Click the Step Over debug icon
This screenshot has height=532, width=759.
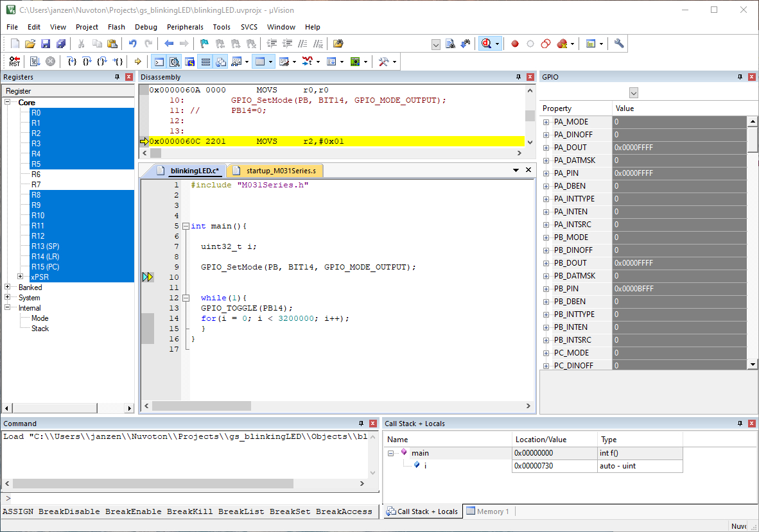(87, 61)
